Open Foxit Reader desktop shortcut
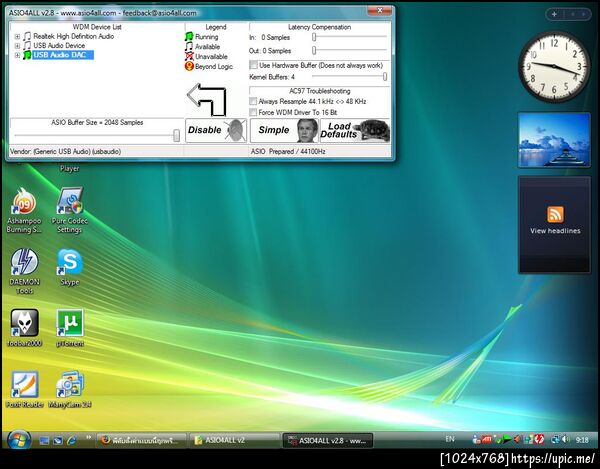Image resolution: width=600 pixels, height=469 pixels. tap(24, 389)
